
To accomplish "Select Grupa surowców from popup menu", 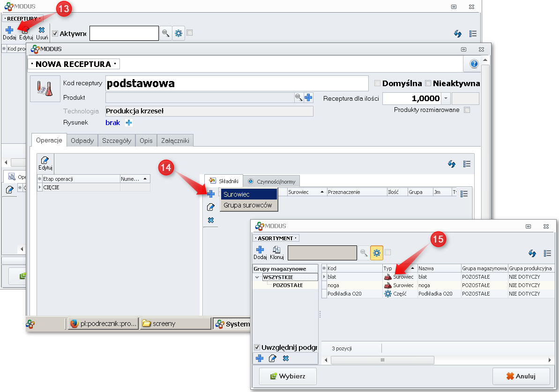I will [x=248, y=205].
